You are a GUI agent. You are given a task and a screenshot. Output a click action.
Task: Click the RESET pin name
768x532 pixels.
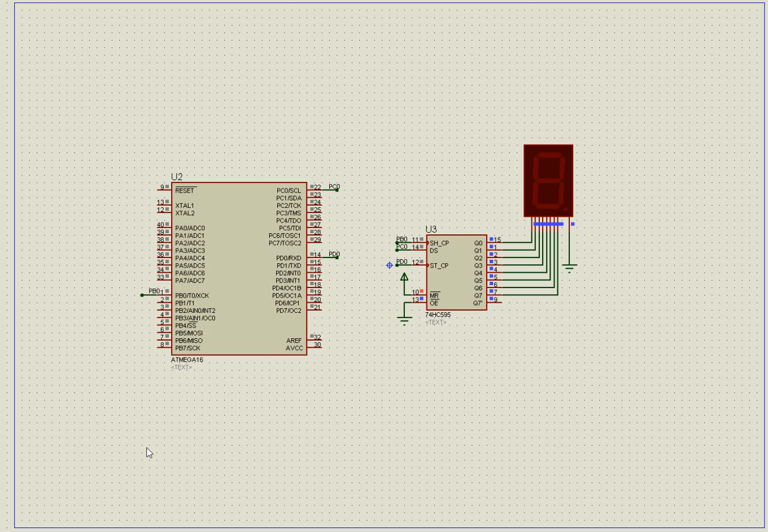click(184, 191)
